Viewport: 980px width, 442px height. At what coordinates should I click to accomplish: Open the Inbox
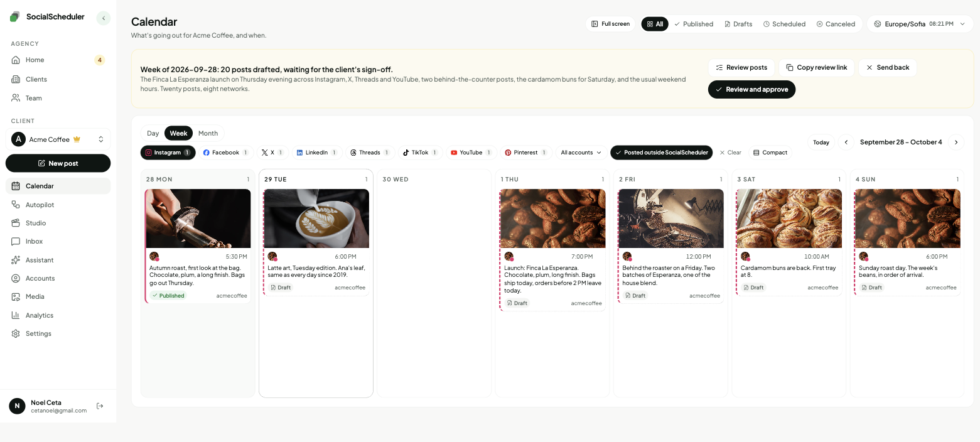[x=58, y=241]
